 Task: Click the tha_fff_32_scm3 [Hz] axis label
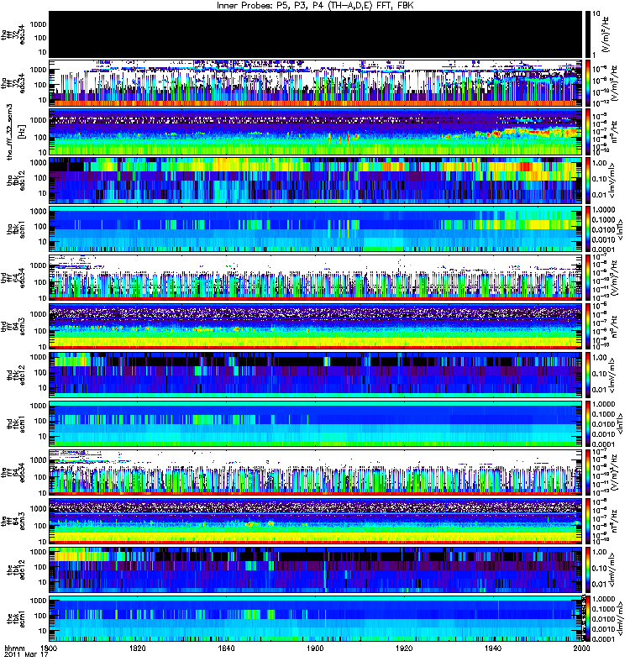16,133
